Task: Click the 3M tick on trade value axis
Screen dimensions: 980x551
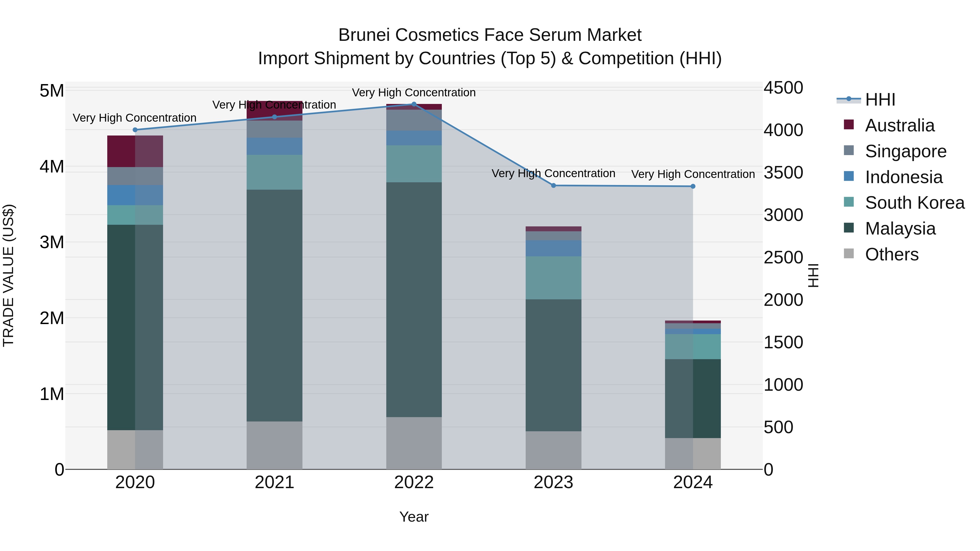Action: coord(52,242)
